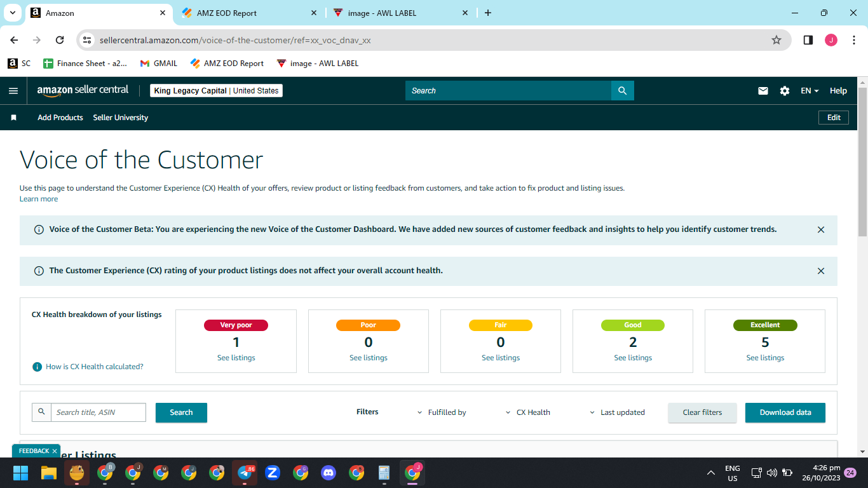868x488 pixels.
Task: Open a new browser tab
Action: [488, 13]
